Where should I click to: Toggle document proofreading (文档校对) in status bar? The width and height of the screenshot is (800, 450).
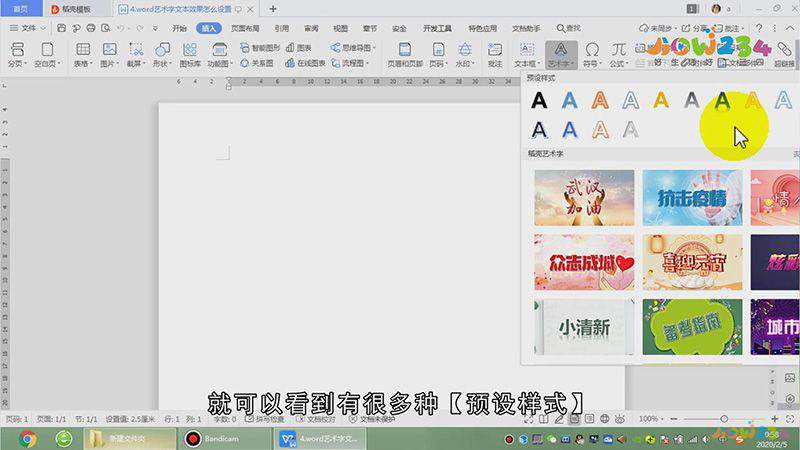pyautogui.click(x=316, y=419)
